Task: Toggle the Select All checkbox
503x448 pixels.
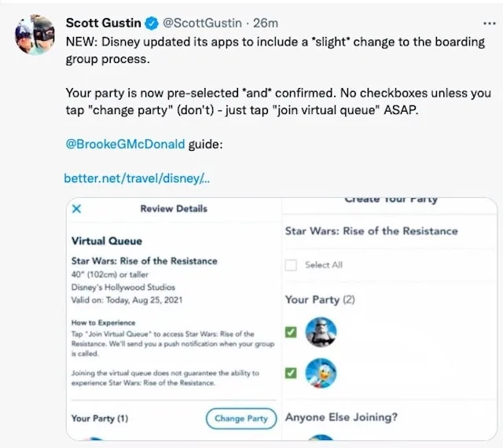Action: click(x=291, y=265)
